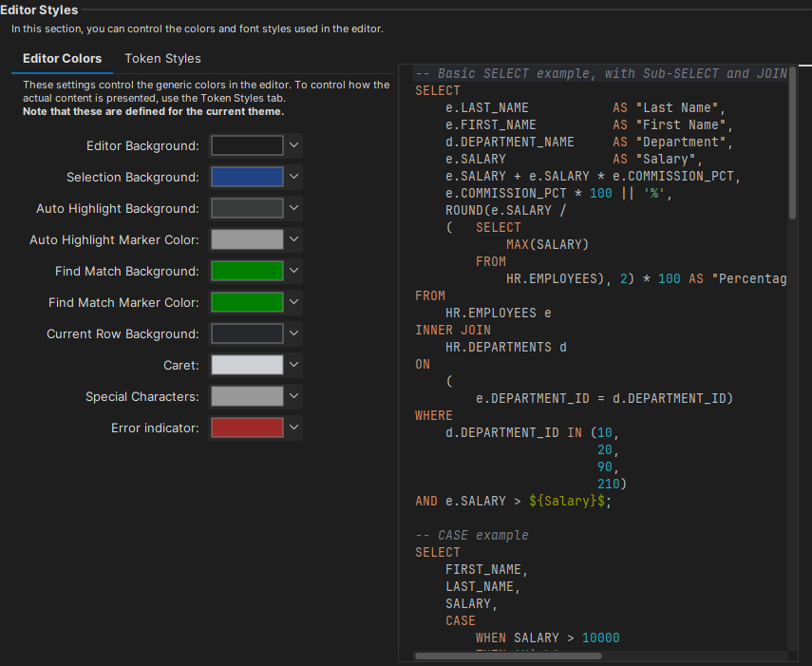Image resolution: width=812 pixels, height=666 pixels.
Task: Expand the Auto Highlight Background dropdown arrow
Action: point(293,208)
